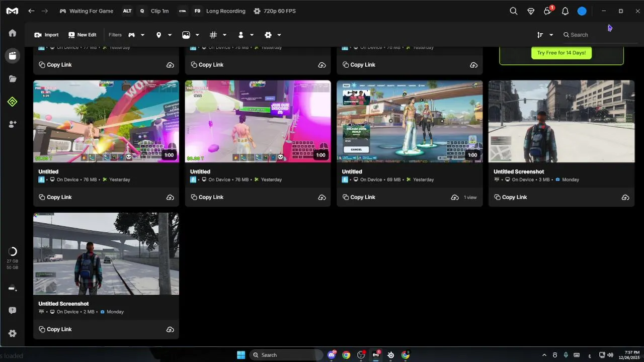The image size is (644, 362).
Task: Go back with the left arrow
Action: (x=31, y=11)
